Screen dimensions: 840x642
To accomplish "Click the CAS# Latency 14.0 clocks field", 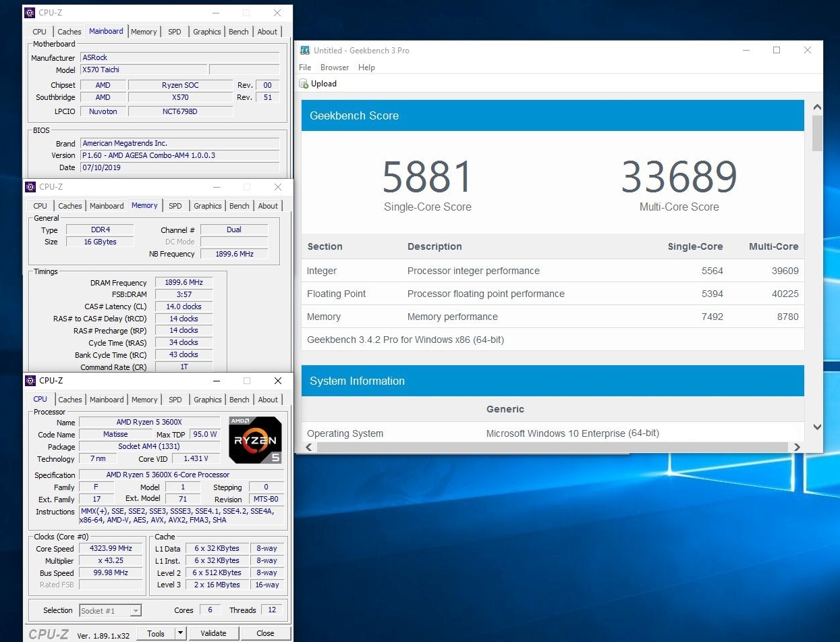I will [184, 306].
